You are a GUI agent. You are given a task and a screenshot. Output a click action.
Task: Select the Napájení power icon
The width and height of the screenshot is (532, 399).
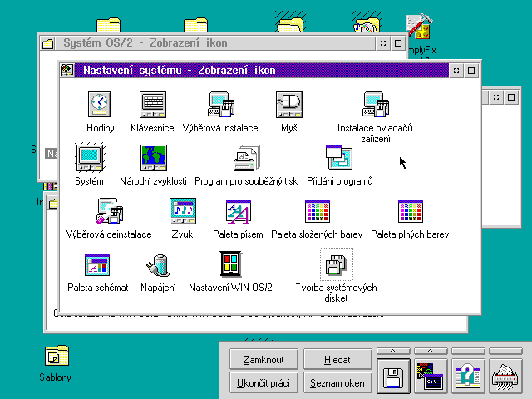(158, 264)
